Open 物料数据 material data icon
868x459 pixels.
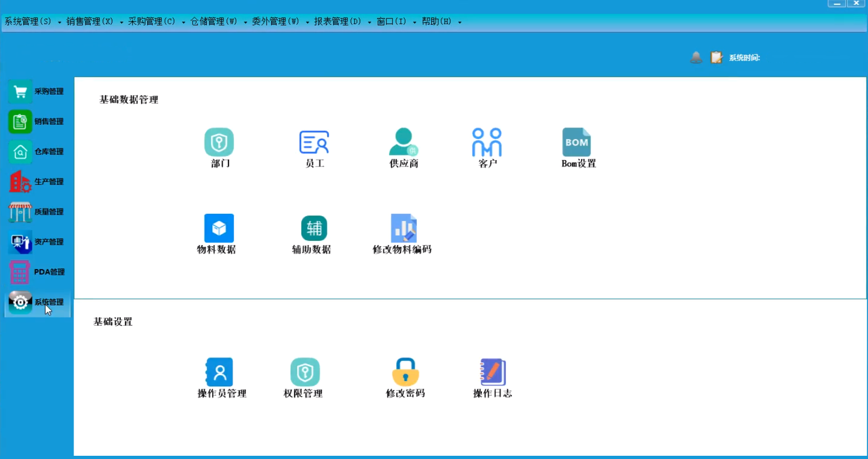[x=219, y=228]
